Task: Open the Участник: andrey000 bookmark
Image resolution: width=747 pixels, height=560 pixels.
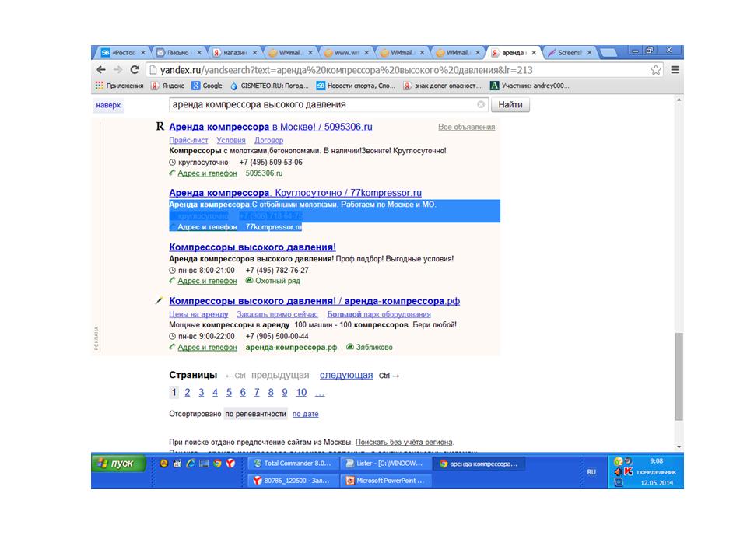Action: click(x=530, y=86)
